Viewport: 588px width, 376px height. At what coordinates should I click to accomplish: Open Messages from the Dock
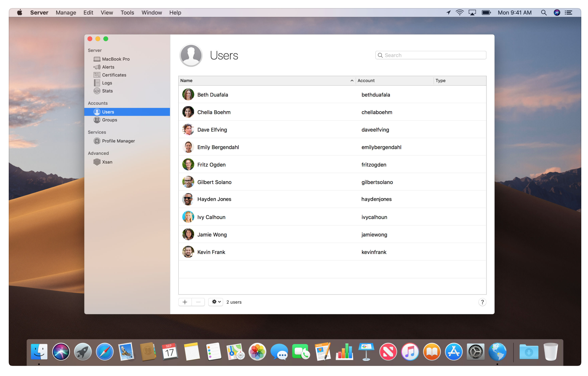279,352
